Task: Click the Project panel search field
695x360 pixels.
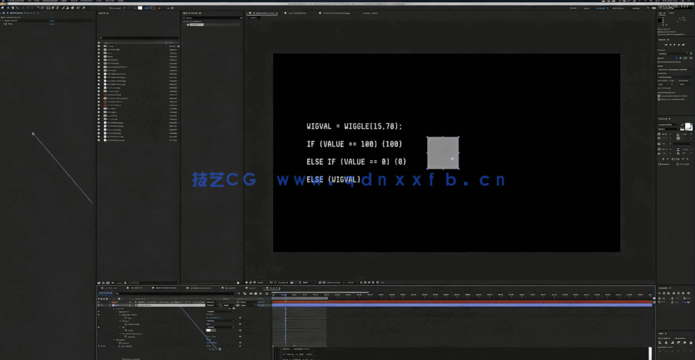Action: click(138, 38)
